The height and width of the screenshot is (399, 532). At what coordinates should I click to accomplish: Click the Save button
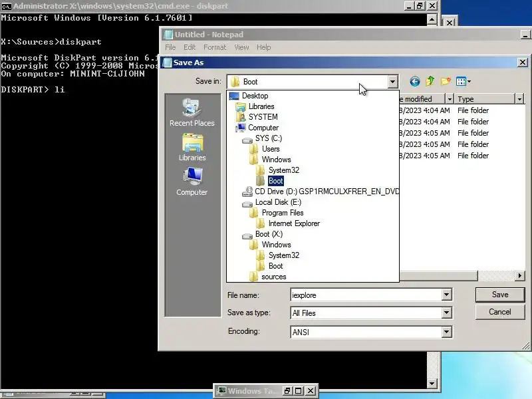(x=500, y=295)
